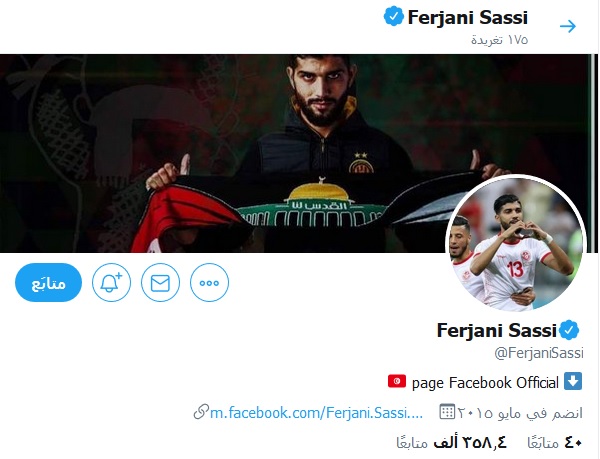Open the ٤٠ following list
The height and width of the screenshot is (459, 600).
click(554, 443)
